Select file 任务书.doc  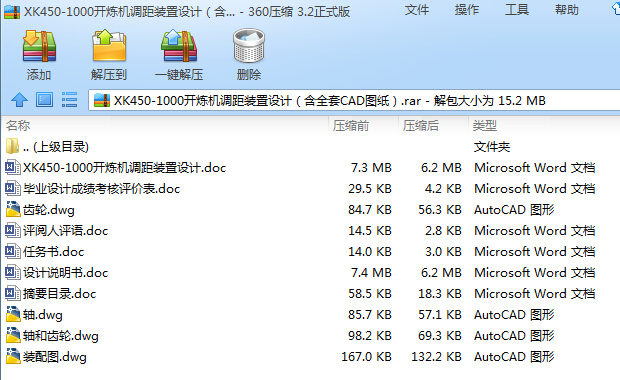(53, 251)
